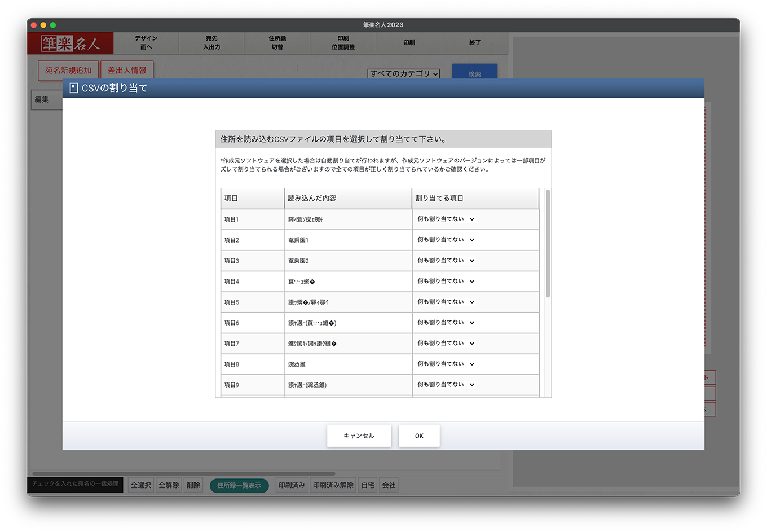Click the 筆楽名人 logo
Image resolution: width=767 pixels, height=532 pixels.
[70, 43]
